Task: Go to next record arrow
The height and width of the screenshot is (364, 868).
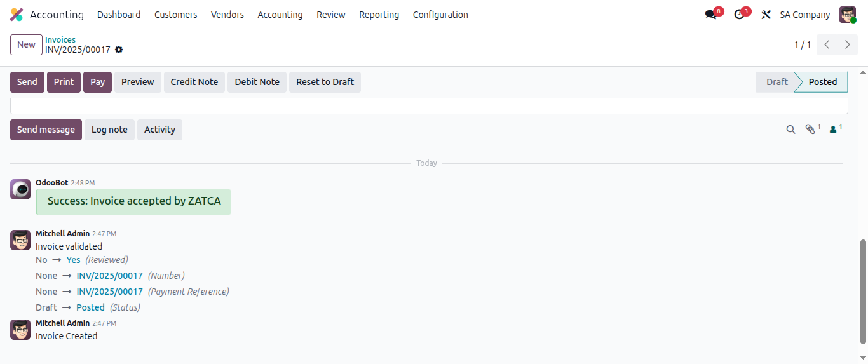Action: [847, 44]
